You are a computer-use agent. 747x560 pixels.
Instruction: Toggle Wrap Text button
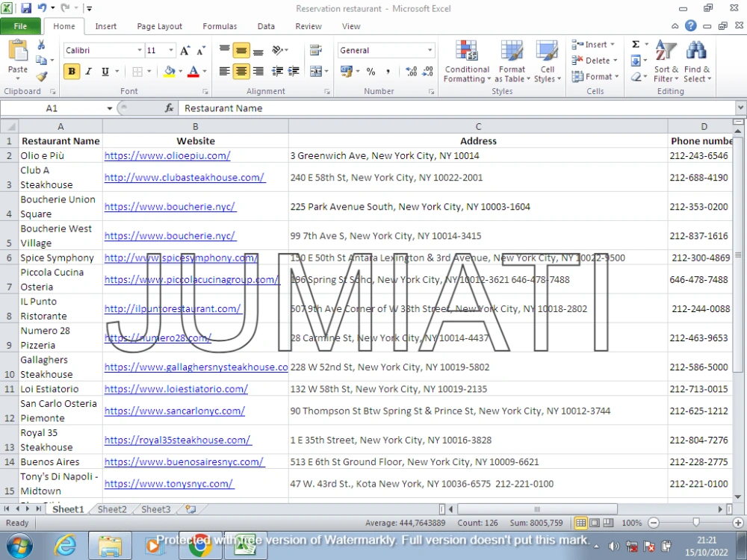point(315,50)
